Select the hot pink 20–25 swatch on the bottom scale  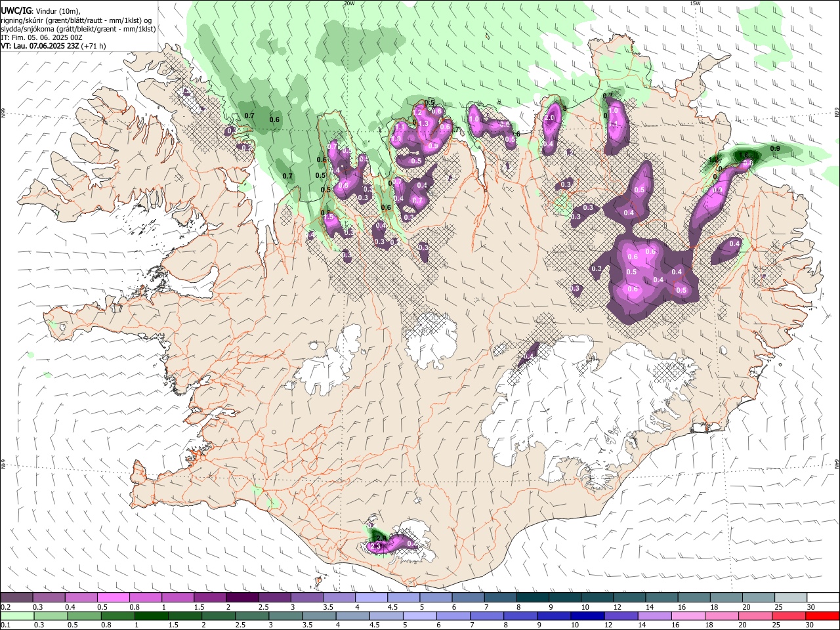[755, 616]
